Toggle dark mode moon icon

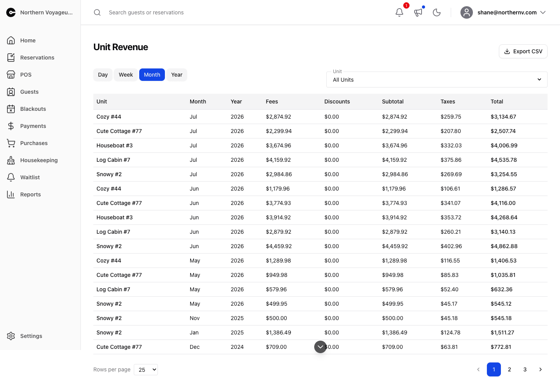pyautogui.click(x=437, y=12)
